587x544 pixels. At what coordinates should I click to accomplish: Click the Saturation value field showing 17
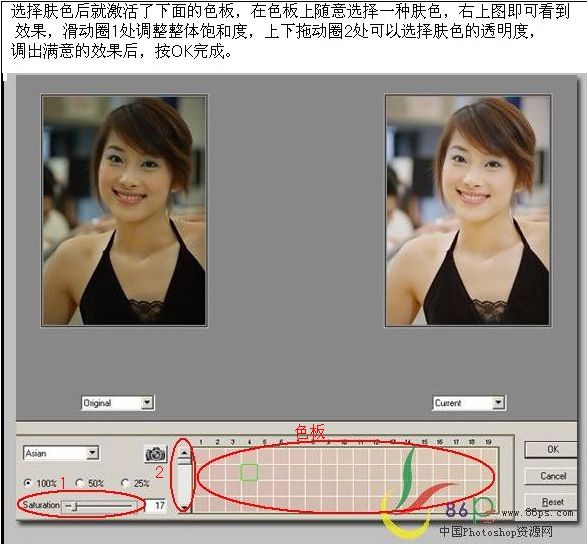point(156,506)
